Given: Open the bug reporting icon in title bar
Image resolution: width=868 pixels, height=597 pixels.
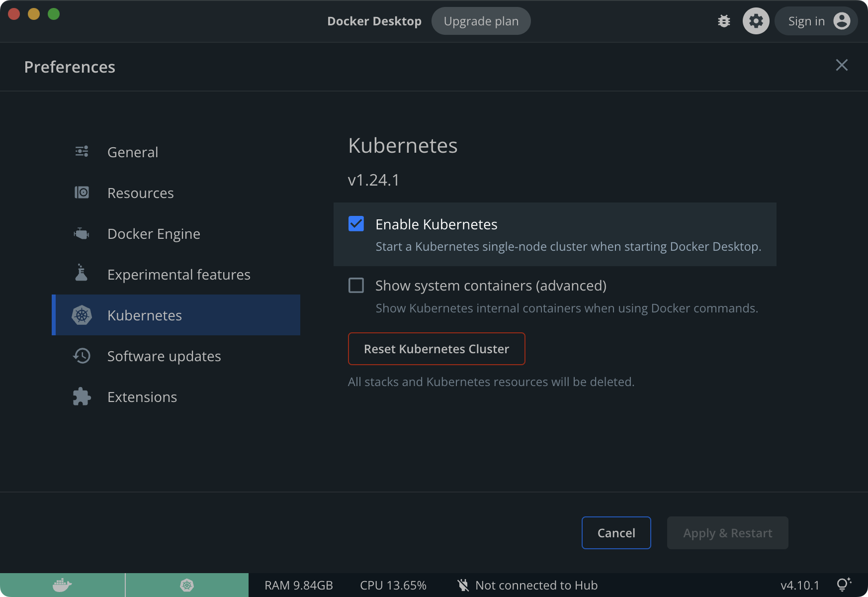Looking at the screenshot, I should tap(724, 21).
